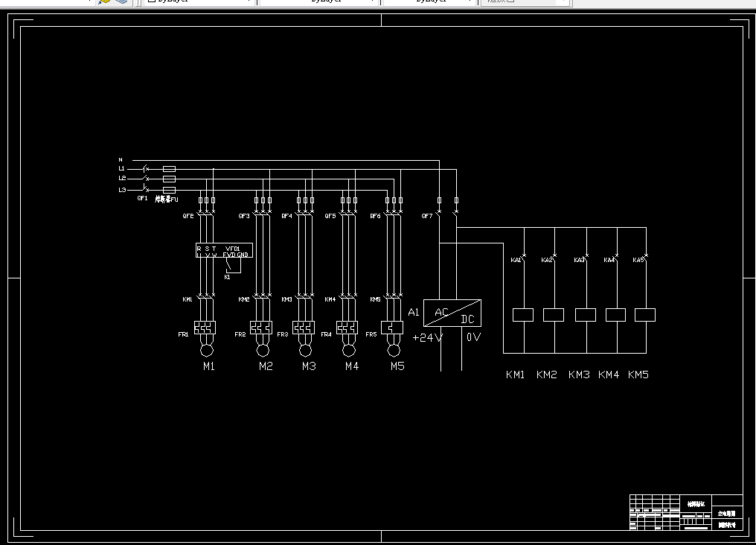
Task: Select the FR2 thermal relay label
Action: [x=240, y=334]
